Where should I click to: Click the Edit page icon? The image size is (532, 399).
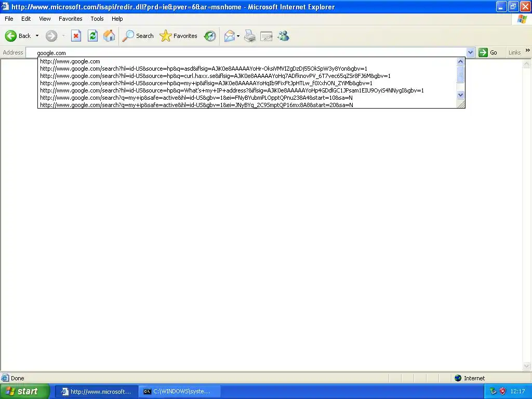click(267, 36)
